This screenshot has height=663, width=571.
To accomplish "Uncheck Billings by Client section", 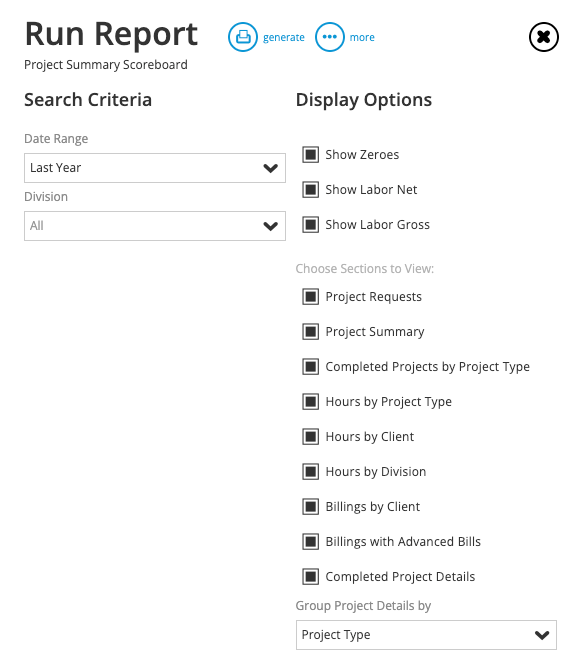I will coord(310,507).
